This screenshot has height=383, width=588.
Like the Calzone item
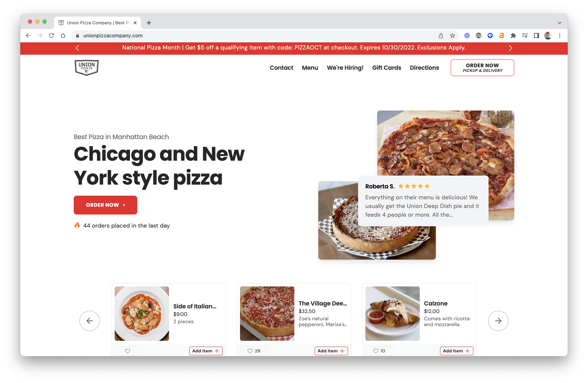tap(379, 351)
